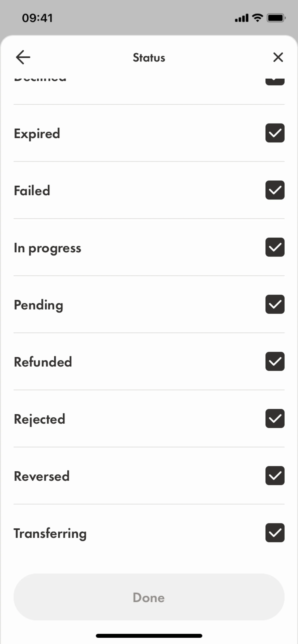Select the Refunded row label
298x644 pixels.
[x=43, y=362]
